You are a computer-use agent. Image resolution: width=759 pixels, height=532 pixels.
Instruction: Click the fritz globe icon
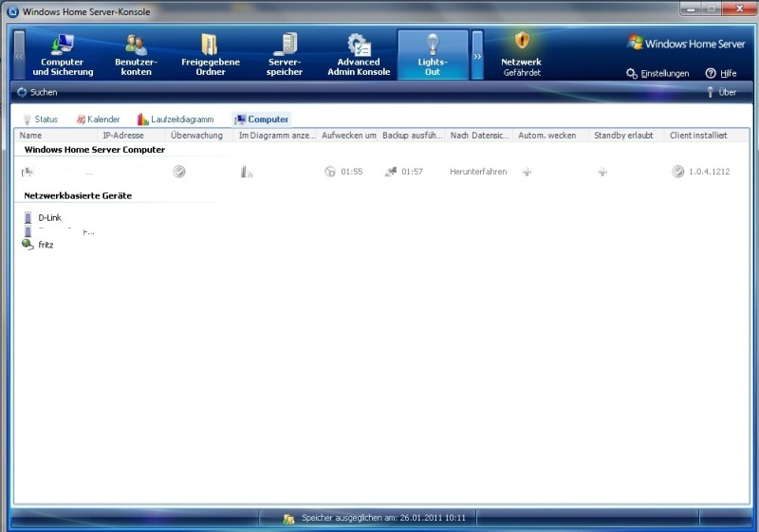pos(28,245)
